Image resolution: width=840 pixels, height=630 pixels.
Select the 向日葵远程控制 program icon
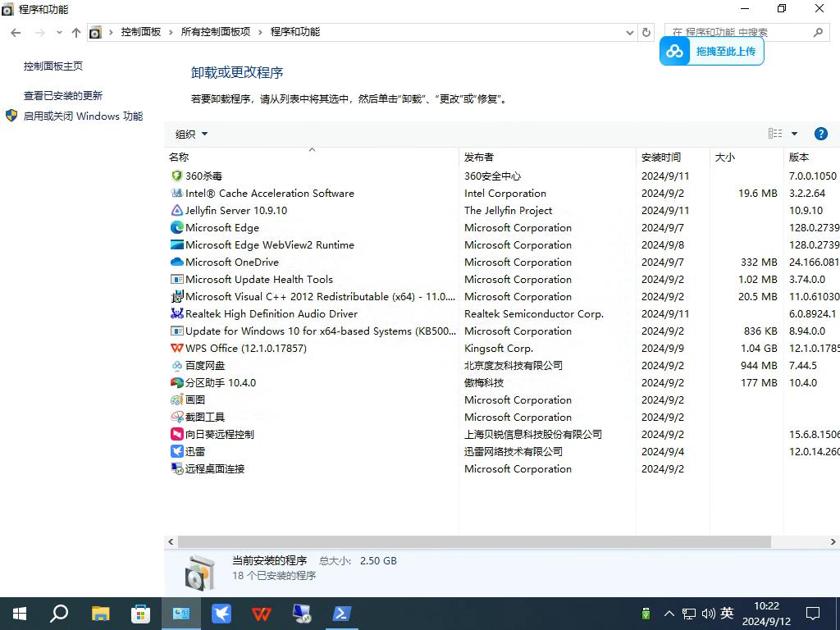coord(176,435)
